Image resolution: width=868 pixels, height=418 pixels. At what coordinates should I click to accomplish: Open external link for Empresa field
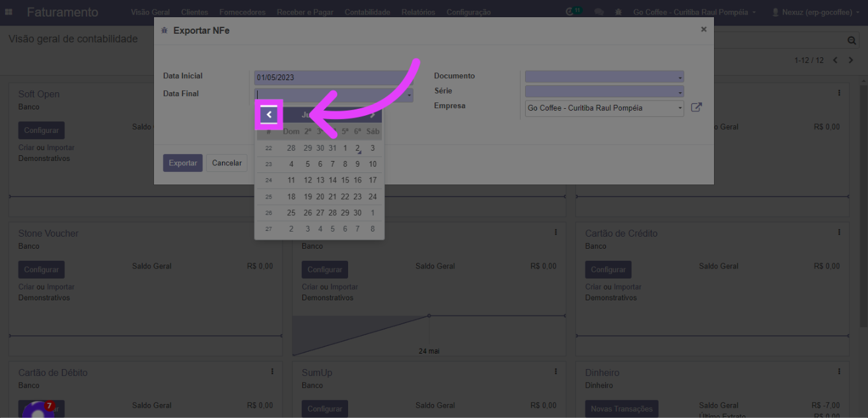696,108
